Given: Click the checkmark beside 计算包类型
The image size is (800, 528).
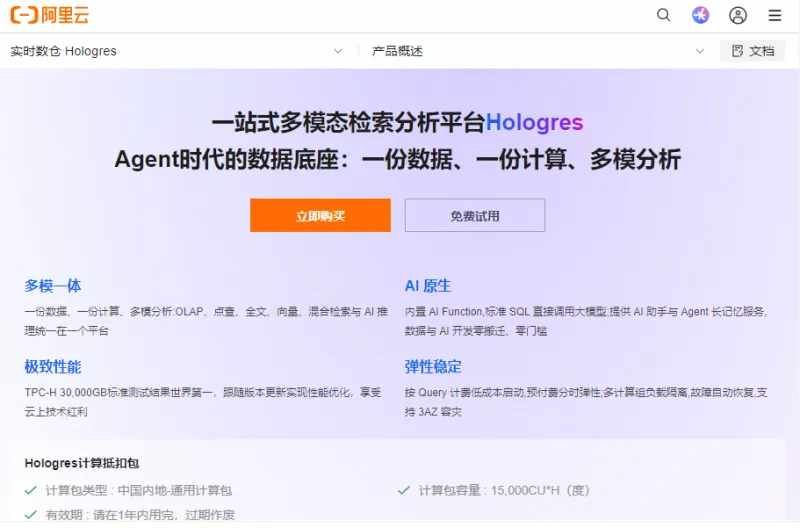Looking at the screenshot, I should tap(31, 491).
